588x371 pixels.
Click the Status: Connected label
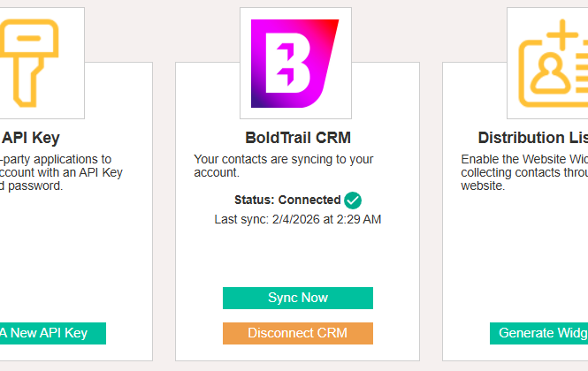point(287,201)
